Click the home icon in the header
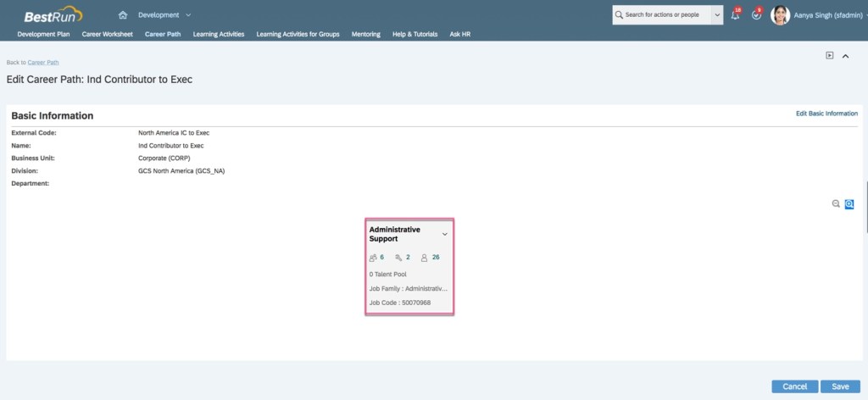Image resolution: width=868 pixels, height=400 pixels. point(123,15)
